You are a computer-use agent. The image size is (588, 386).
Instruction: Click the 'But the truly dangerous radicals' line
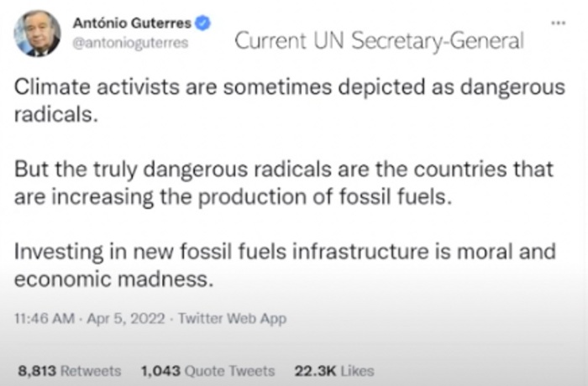(x=284, y=170)
